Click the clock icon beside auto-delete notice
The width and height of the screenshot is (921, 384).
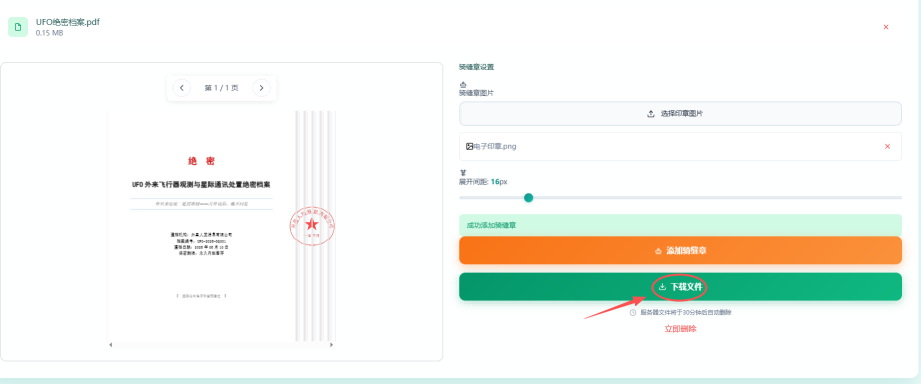pos(633,313)
